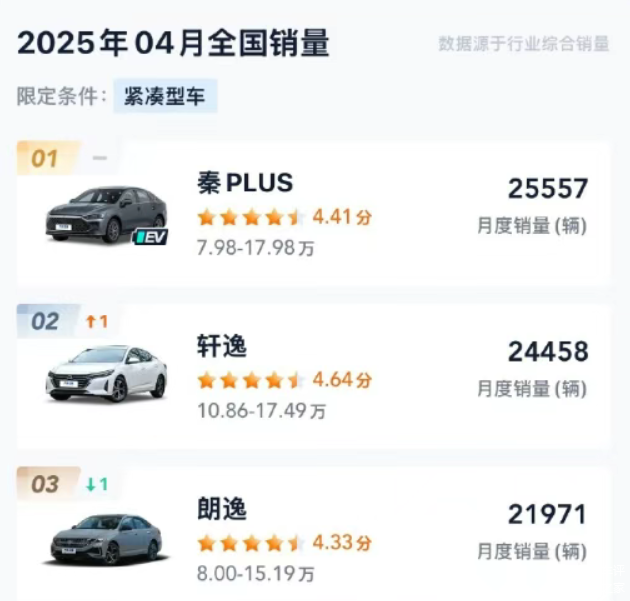Click the 秦PLUS car thumbnail
The image size is (630, 601).
coord(105,213)
